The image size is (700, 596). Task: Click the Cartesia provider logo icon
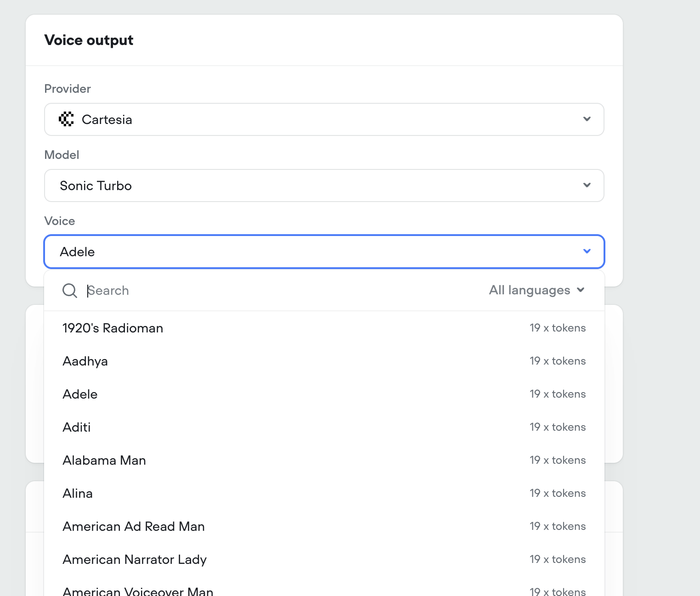click(x=66, y=119)
